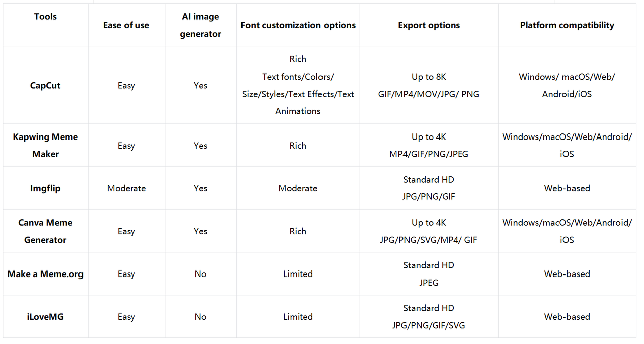The width and height of the screenshot is (644, 344).
Task: Click the AI image generator No for iLoveMG
Action: click(200, 317)
